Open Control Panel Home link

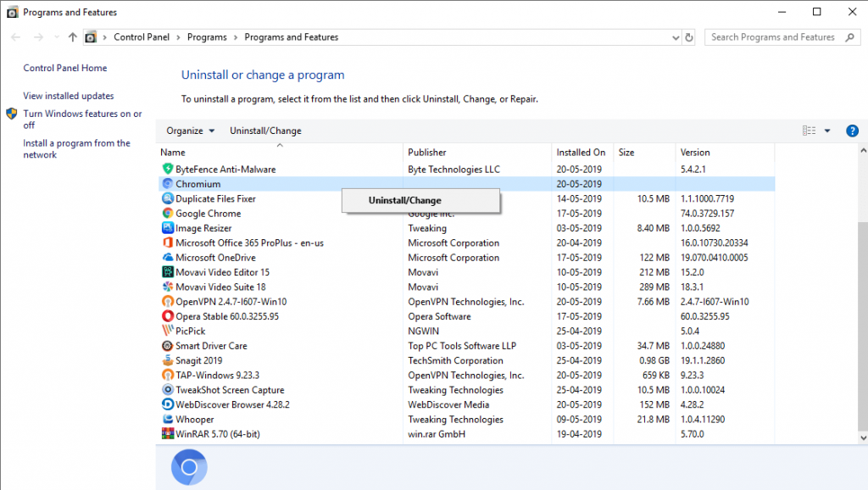tap(64, 68)
